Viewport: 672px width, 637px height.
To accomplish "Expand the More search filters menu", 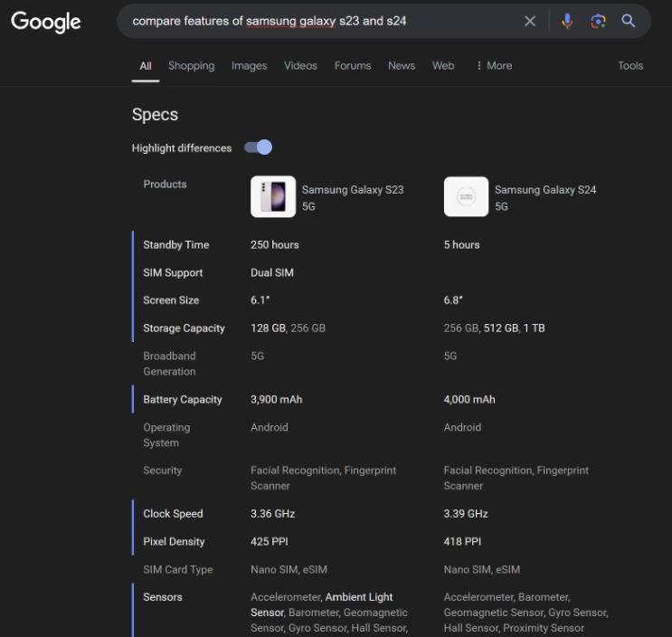I will pos(494,66).
